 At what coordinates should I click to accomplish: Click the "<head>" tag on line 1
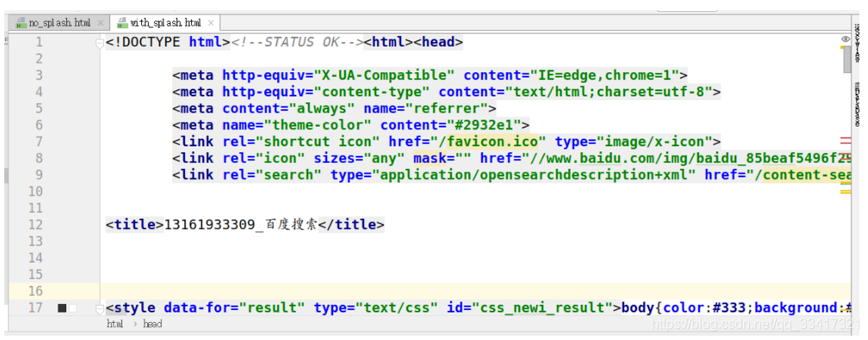(437, 42)
